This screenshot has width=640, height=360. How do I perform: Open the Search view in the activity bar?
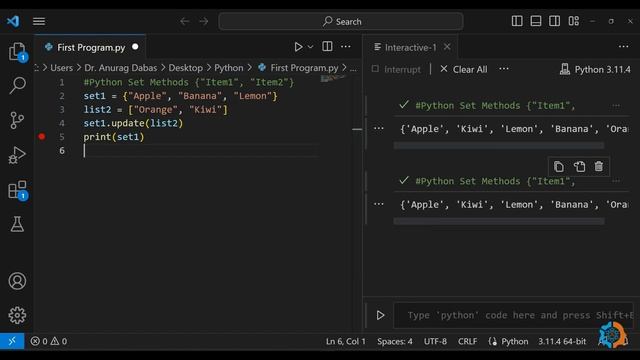pos(17,85)
